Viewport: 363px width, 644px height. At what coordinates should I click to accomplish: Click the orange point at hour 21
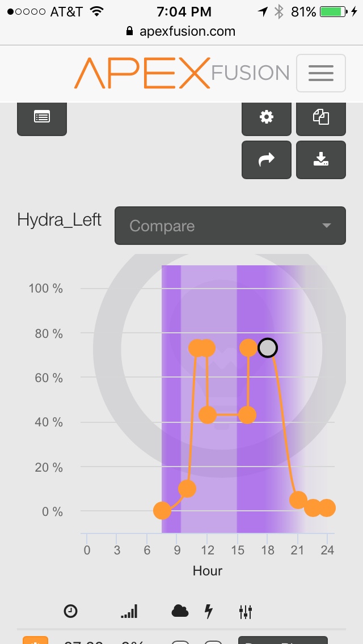(x=298, y=500)
